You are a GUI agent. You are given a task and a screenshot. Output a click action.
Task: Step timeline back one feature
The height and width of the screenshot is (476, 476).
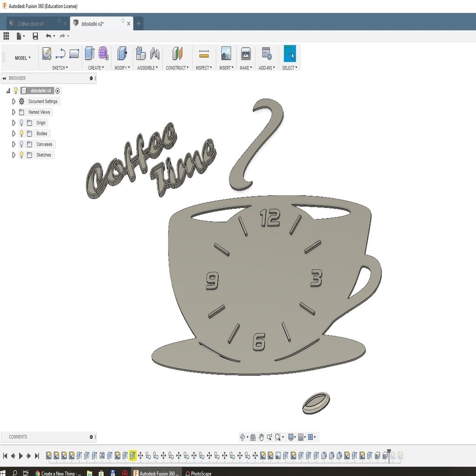point(13,456)
